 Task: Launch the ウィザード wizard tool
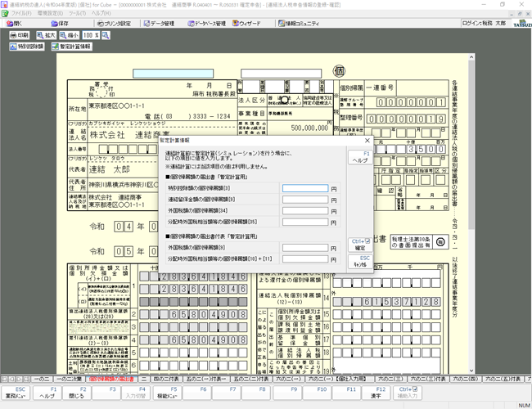(248, 24)
